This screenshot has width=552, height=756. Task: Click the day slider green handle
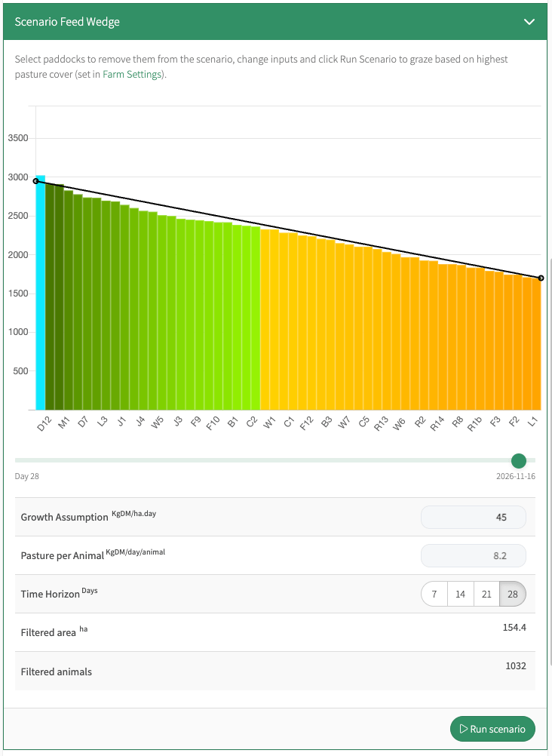point(519,460)
